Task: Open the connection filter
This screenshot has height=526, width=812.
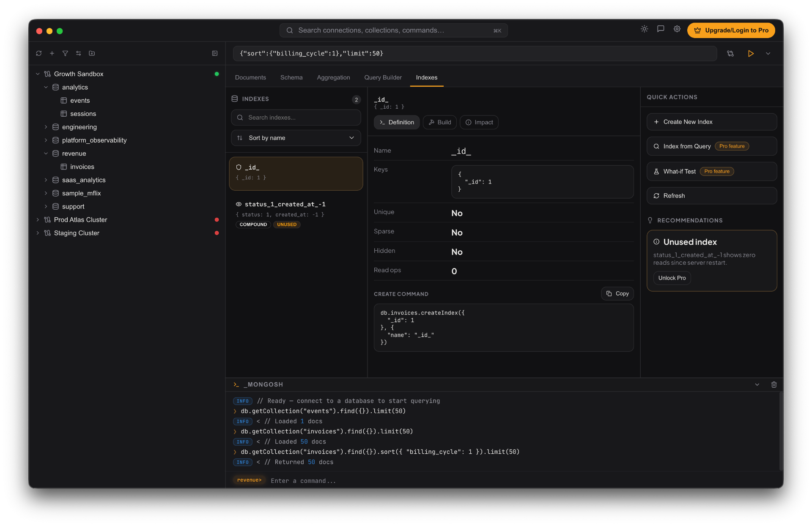Action: pos(66,54)
